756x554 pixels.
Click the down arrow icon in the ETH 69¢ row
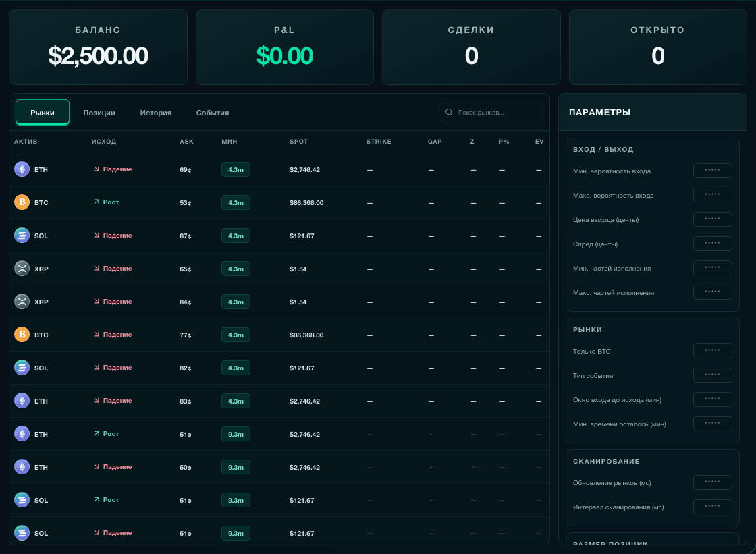coord(97,169)
